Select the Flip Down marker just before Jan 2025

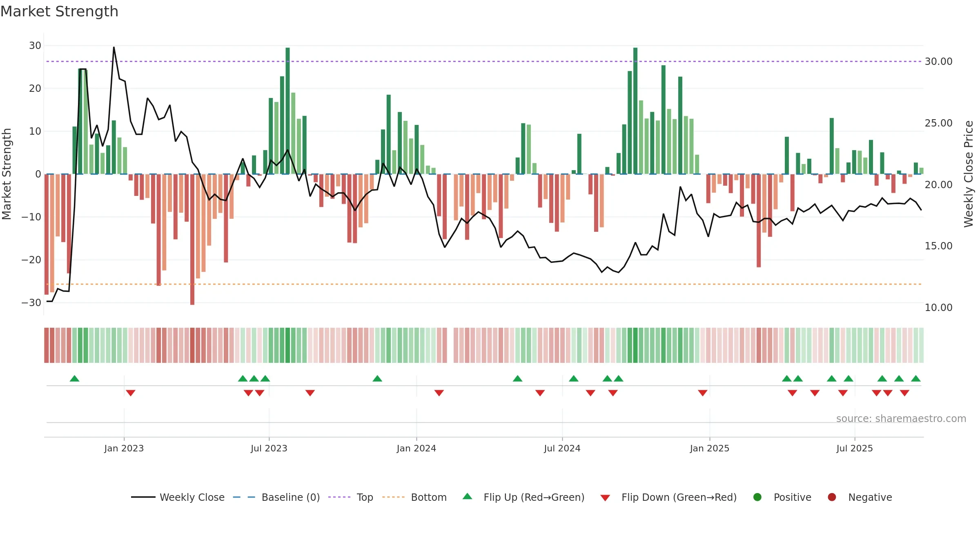pos(703,393)
